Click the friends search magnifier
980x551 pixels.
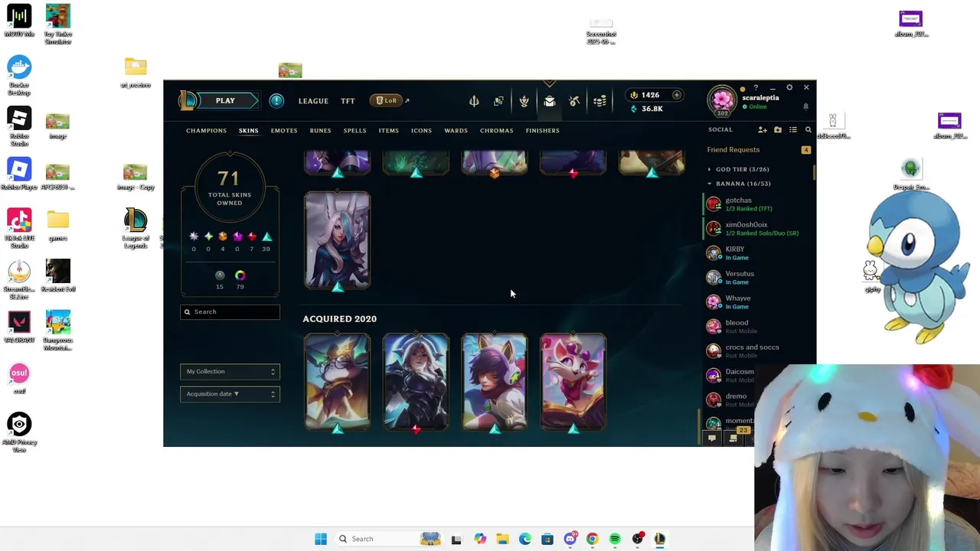[808, 130]
